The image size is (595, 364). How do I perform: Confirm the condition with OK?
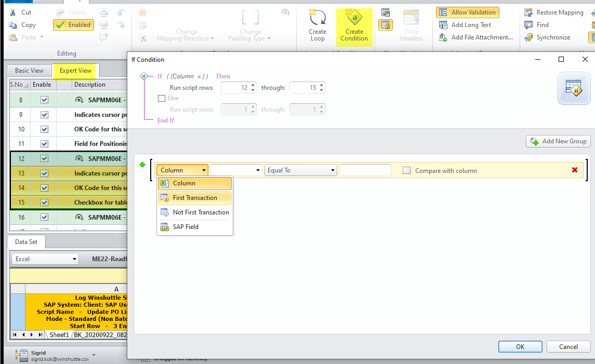click(520, 346)
